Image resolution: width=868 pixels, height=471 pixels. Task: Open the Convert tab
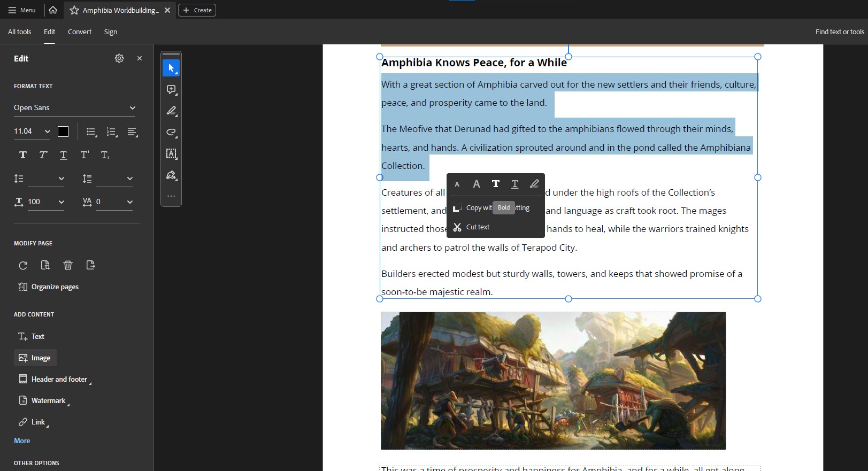[80, 32]
